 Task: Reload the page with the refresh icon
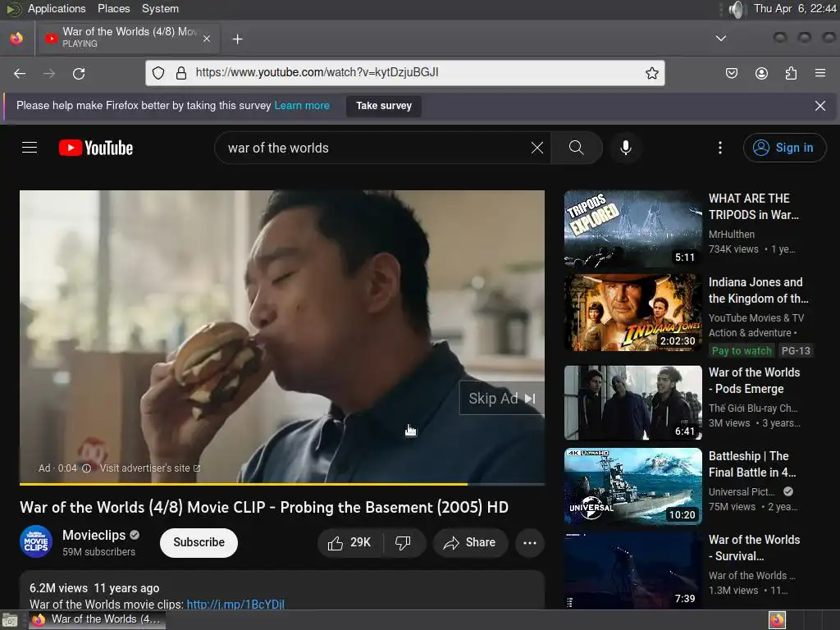79,73
